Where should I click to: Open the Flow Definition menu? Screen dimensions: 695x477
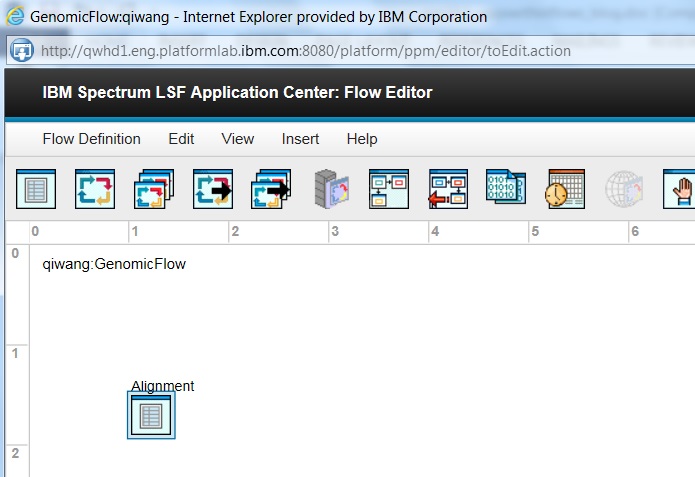pyautogui.click(x=91, y=139)
